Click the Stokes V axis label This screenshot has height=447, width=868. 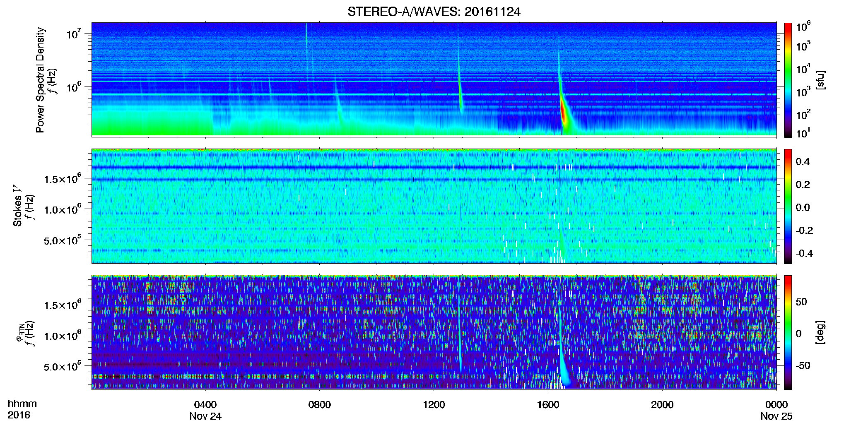pos(17,206)
